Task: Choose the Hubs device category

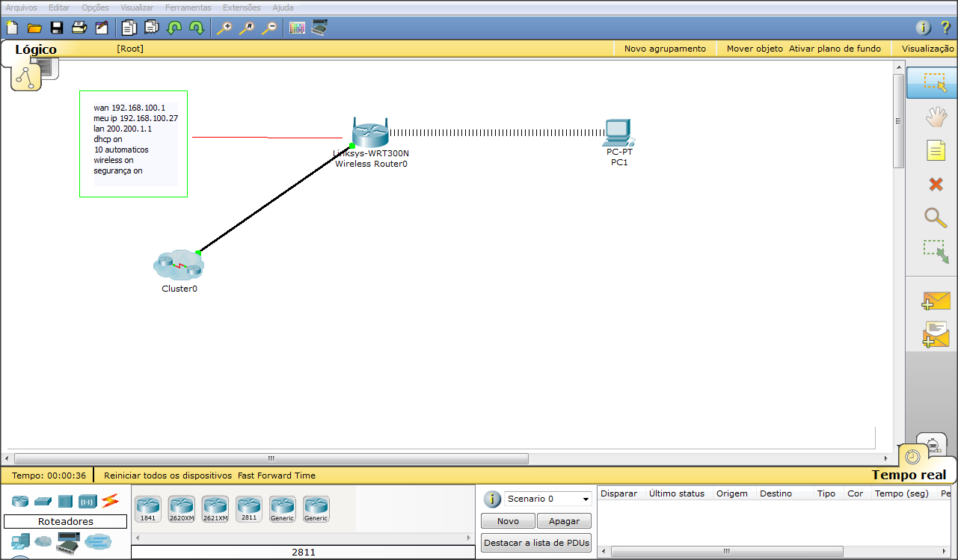Action: click(x=65, y=501)
